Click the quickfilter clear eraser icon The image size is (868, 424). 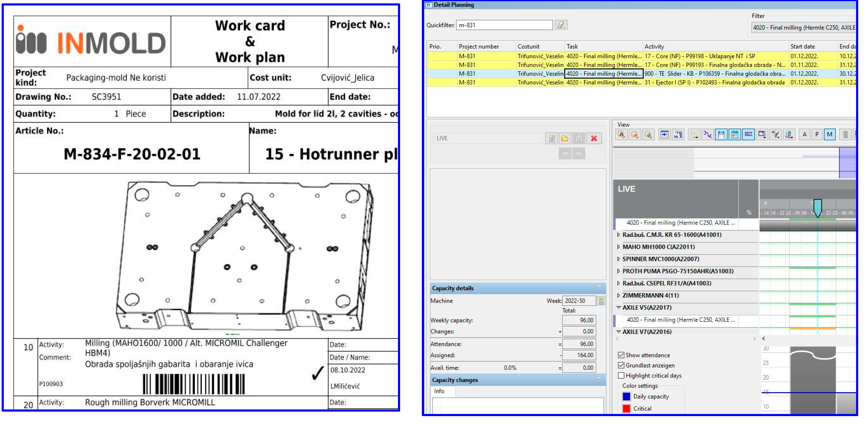click(x=561, y=25)
